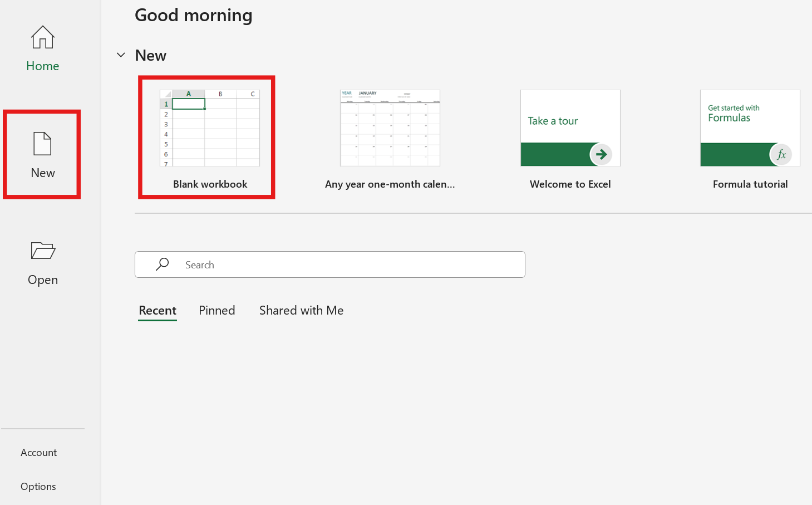The image size is (812, 505).
Task: Click the magnifying glass search icon
Action: [x=163, y=264]
